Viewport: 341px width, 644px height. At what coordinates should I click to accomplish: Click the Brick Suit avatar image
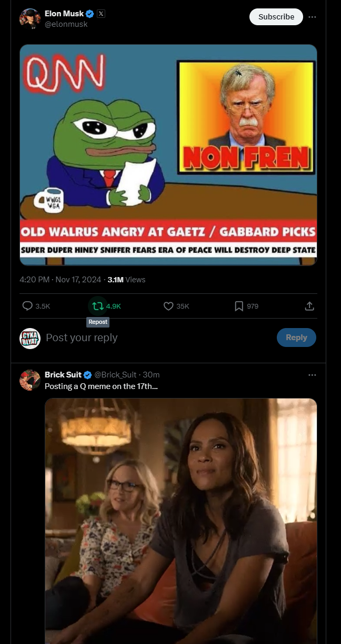point(30,380)
